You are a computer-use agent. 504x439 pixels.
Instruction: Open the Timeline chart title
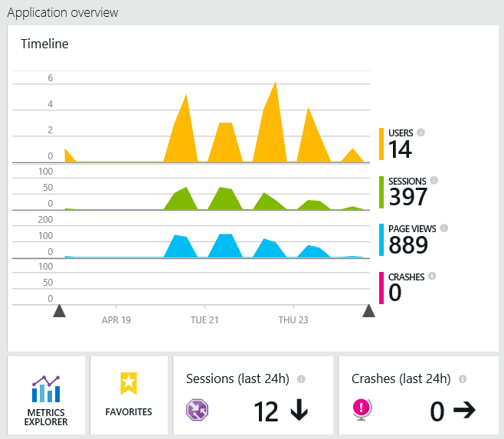[44, 44]
